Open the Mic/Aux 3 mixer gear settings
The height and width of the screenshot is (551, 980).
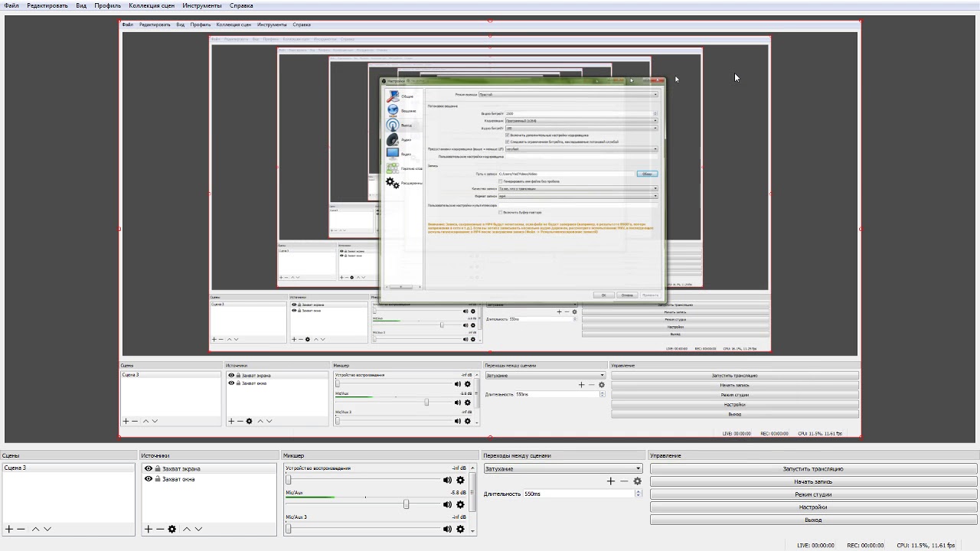[x=460, y=529]
